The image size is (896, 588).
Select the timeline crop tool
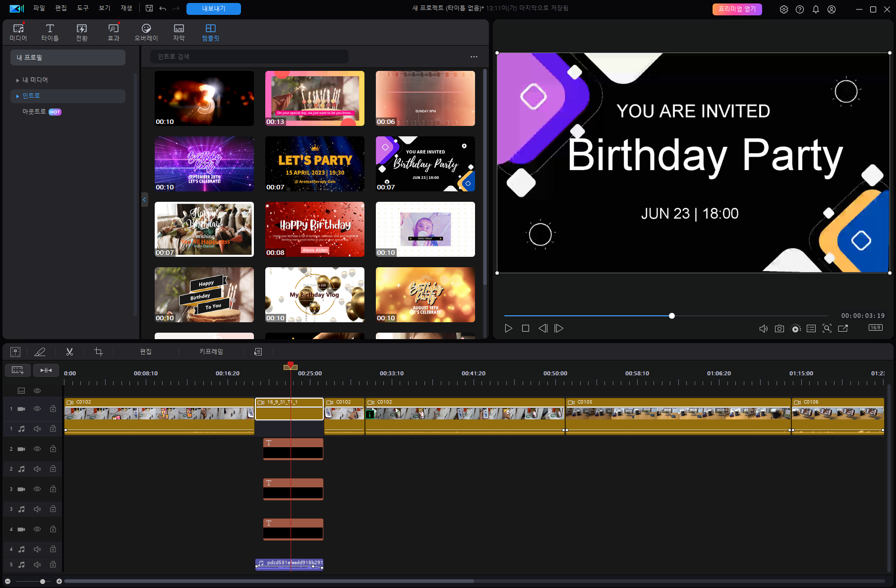99,352
